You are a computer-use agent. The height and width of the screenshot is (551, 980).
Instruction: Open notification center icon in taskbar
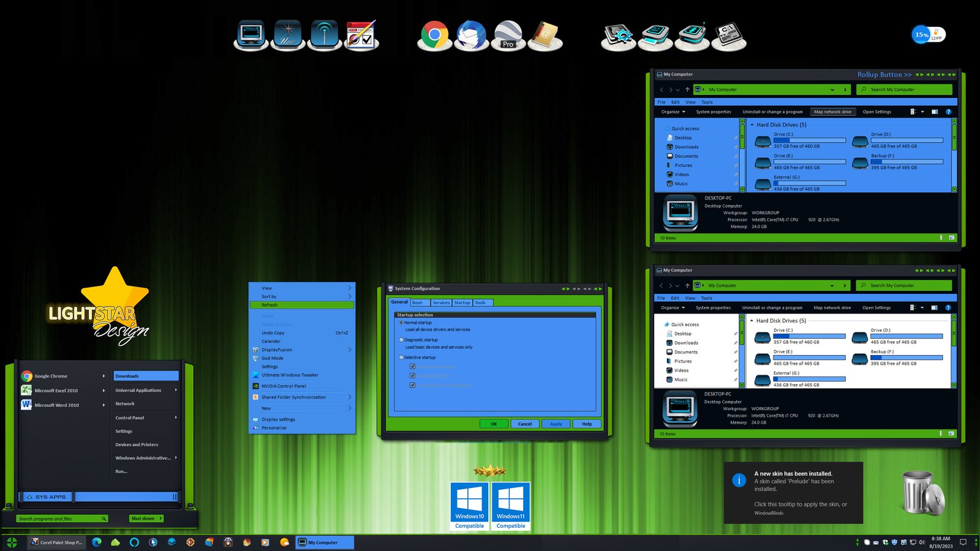pos(963,542)
